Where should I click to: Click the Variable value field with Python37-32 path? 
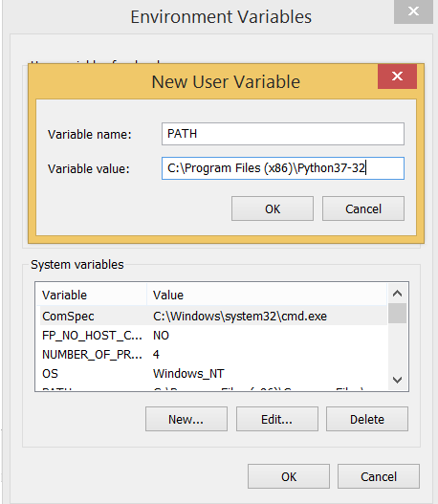(x=283, y=168)
